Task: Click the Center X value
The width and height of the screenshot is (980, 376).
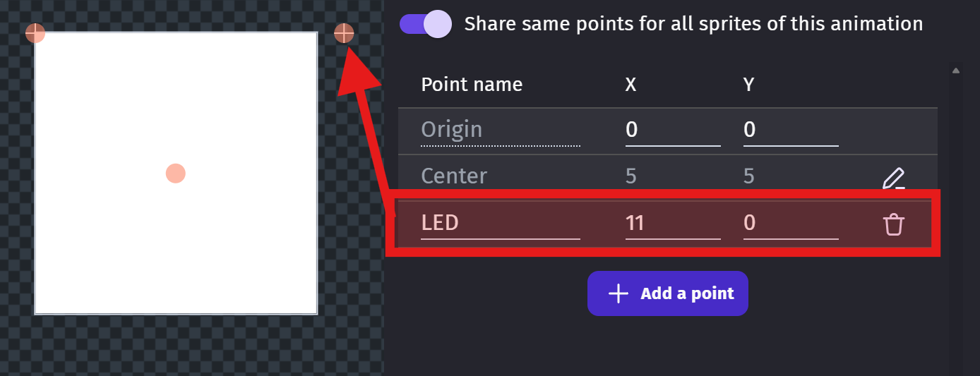Action: point(631,176)
